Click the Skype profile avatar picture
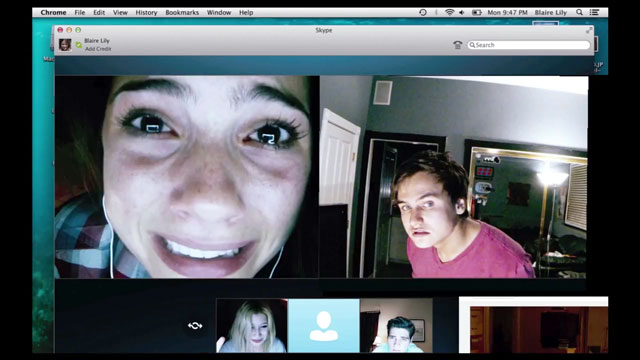This screenshot has width=640, height=360. (65, 44)
